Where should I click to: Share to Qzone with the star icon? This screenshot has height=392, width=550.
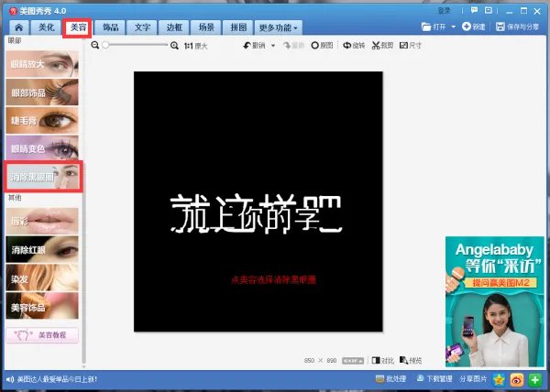pos(499,380)
